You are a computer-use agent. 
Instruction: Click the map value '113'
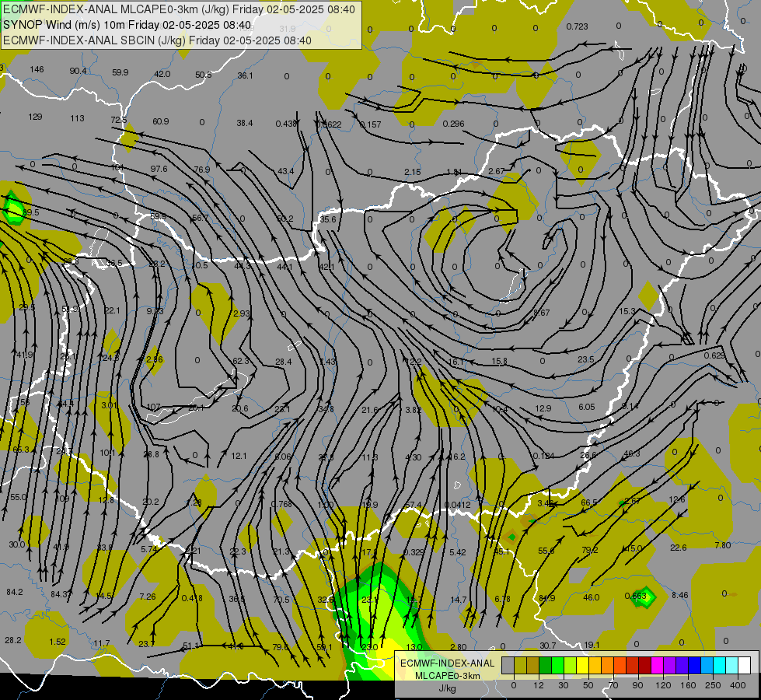(x=77, y=118)
